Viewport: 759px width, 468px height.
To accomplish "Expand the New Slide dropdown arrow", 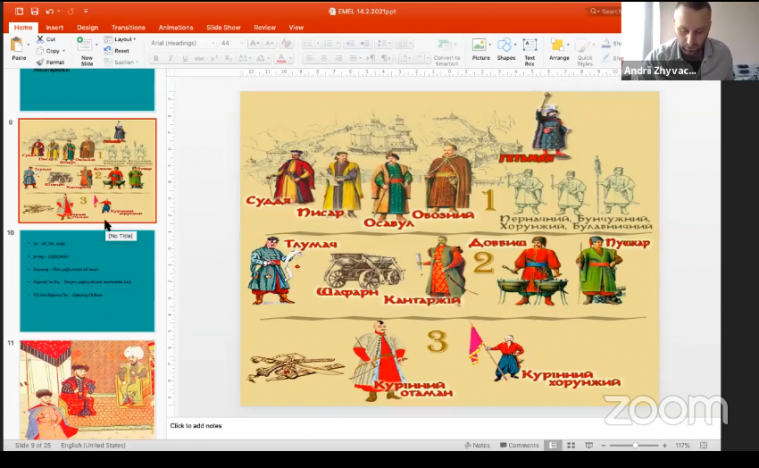I will pos(97,45).
